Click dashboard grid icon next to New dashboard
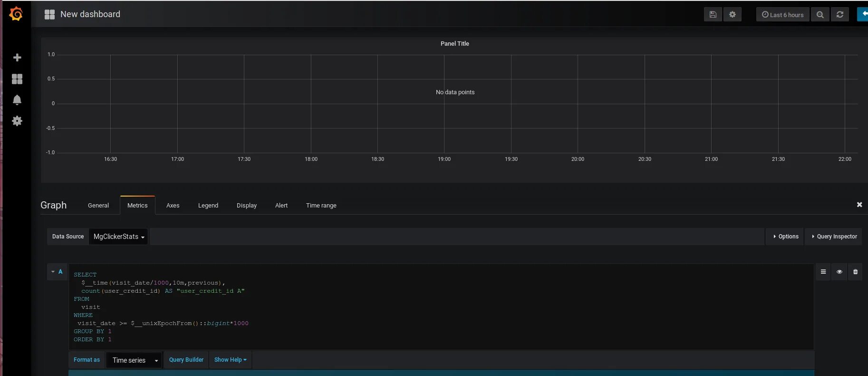Image resolution: width=868 pixels, height=376 pixels. (49, 14)
